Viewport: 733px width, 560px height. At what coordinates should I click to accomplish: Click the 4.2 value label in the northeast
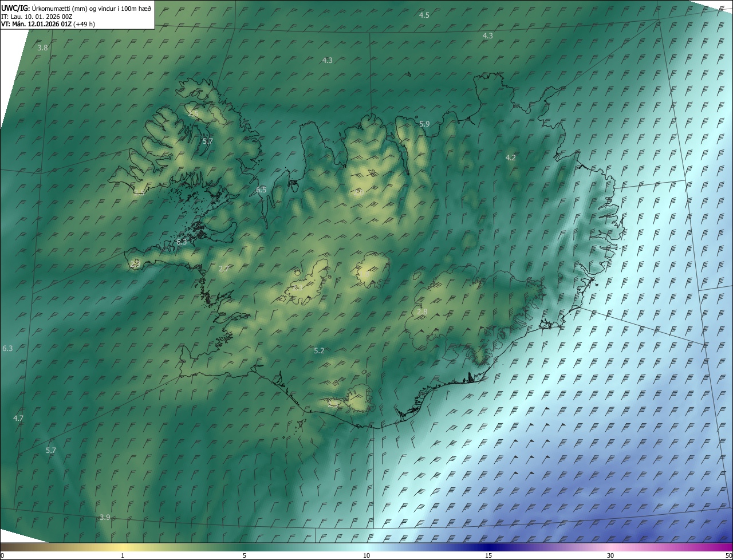click(511, 157)
